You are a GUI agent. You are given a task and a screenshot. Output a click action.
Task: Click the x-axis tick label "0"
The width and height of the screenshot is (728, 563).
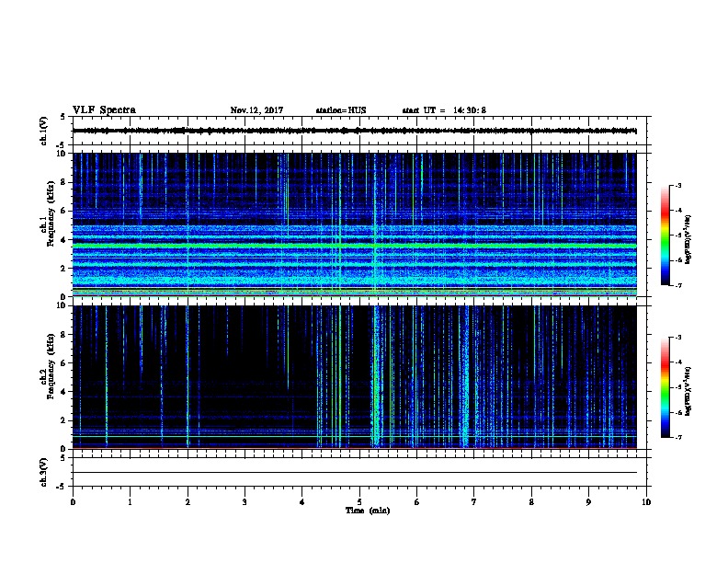pos(73,501)
